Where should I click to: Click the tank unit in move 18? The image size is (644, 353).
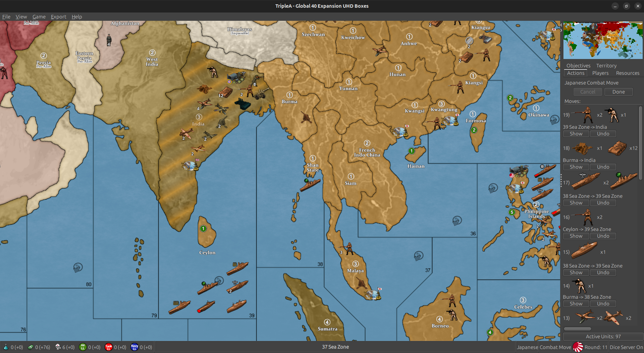(617, 148)
